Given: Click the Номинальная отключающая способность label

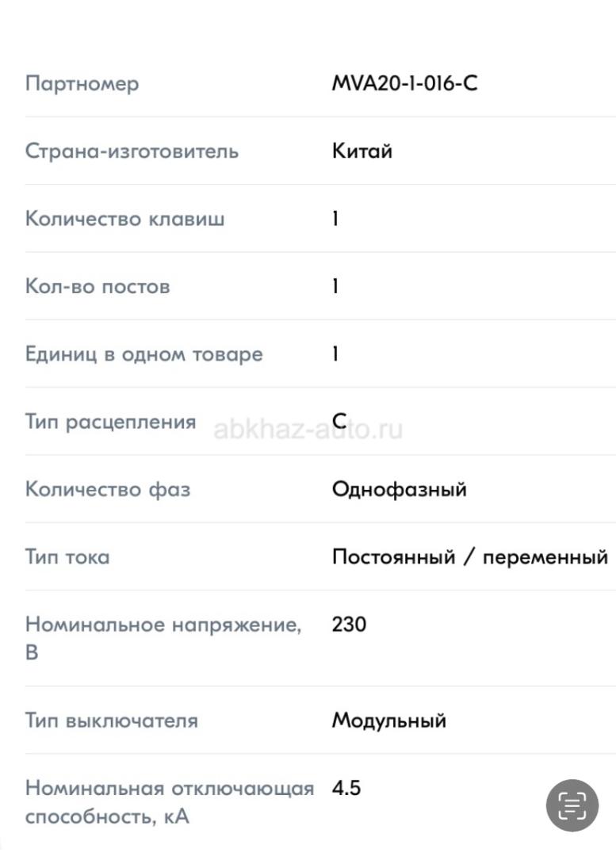Looking at the screenshot, I should (x=169, y=801).
